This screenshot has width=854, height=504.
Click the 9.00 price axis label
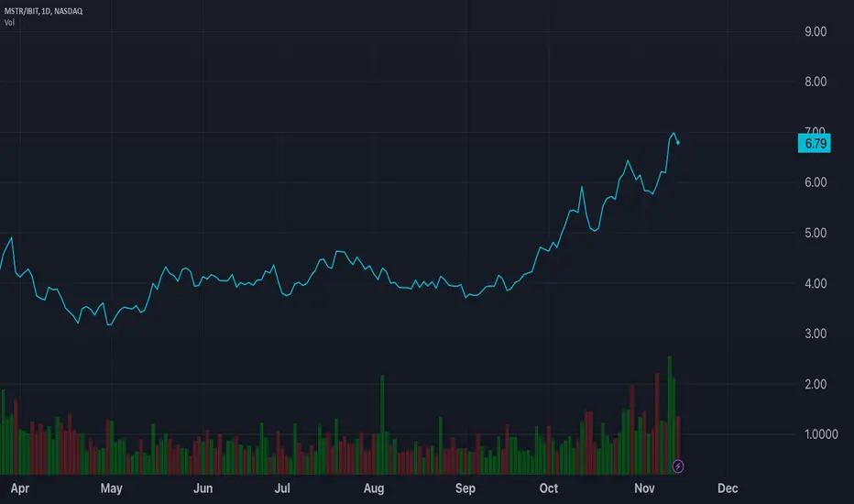pyautogui.click(x=816, y=31)
